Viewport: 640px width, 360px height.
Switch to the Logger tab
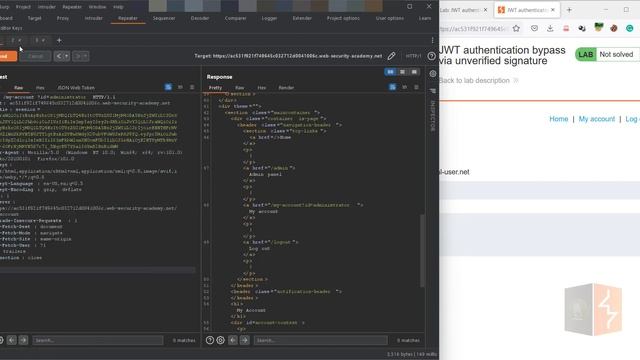pyautogui.click(x=269, y=18)
